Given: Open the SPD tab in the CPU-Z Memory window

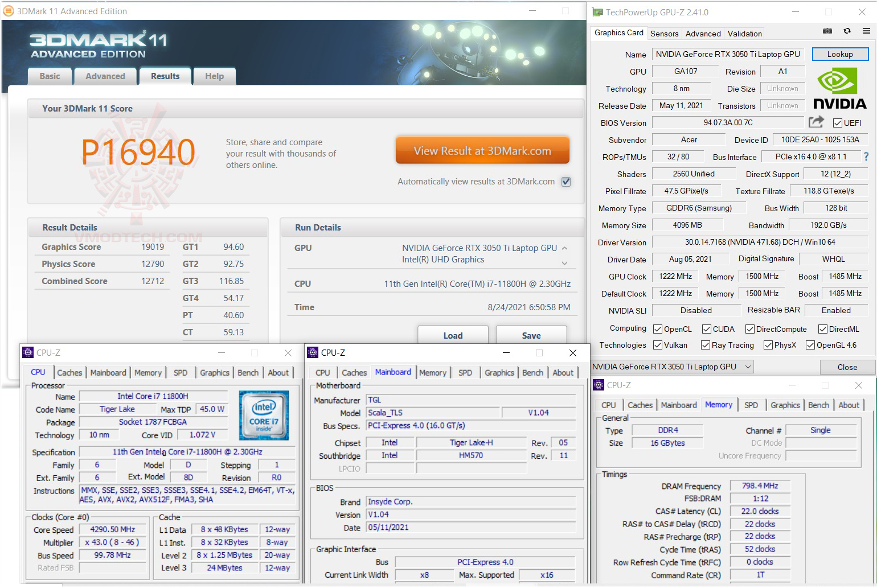Looking at the screenshot, I should pos(751,405).
